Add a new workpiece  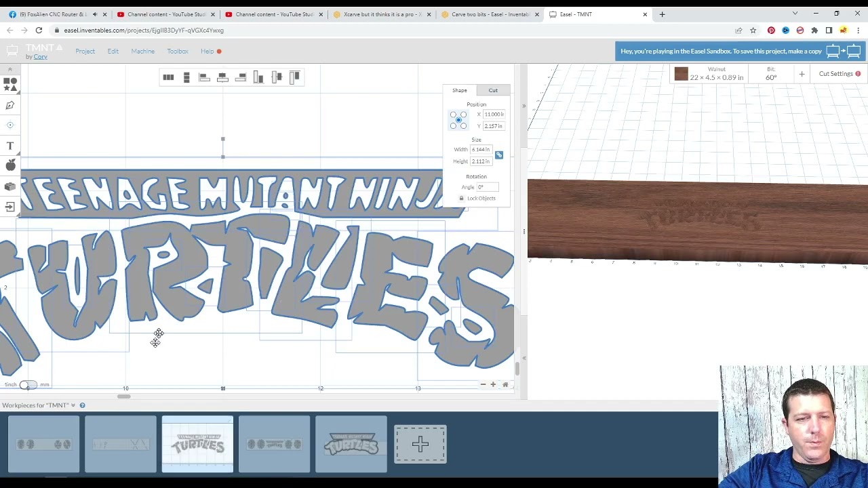coord(420,444)
